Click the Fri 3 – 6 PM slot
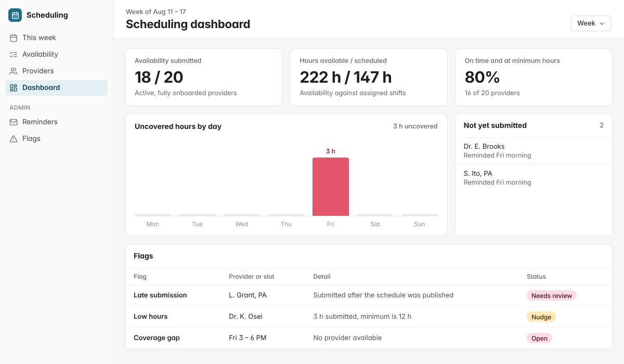 (x=248, y=338)
